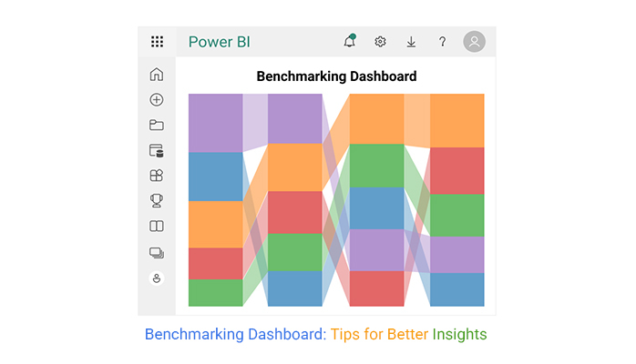Go to Home in sidebar
This screenshot has height=364, width=636.
click(157, 75)
